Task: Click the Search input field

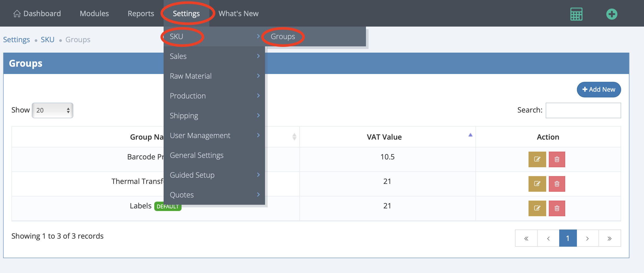Action: pos(583,110)
